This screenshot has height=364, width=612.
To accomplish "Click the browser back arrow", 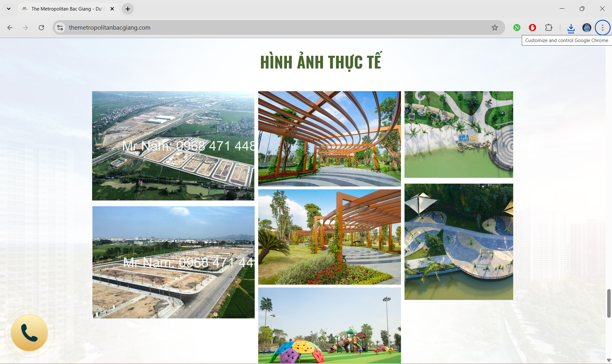I will 10,28.
